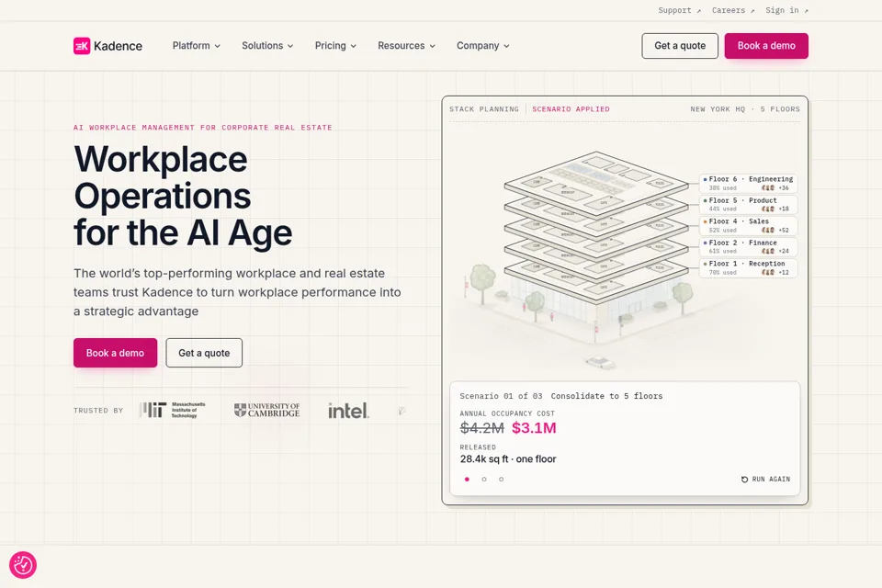Select the Scenario Applied label

point(571,109)
